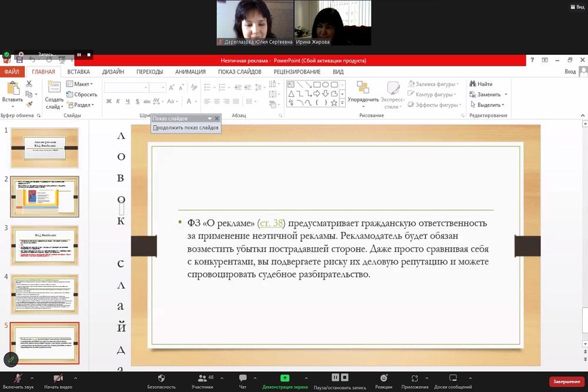Screen dimensions: 588x392
Task: Toggle microphone with Включить звук
Action: 18,378
